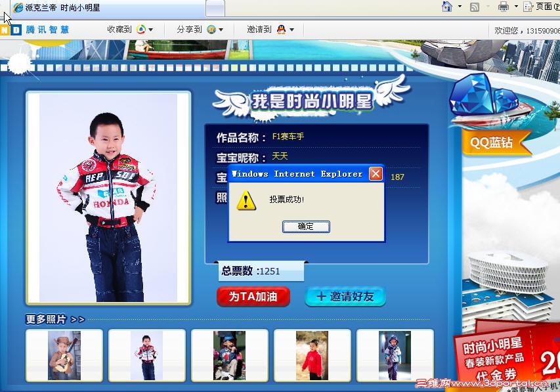
Task: Expand the 邀请到 dropdown arrow
Action: click(x=291, y=30)
